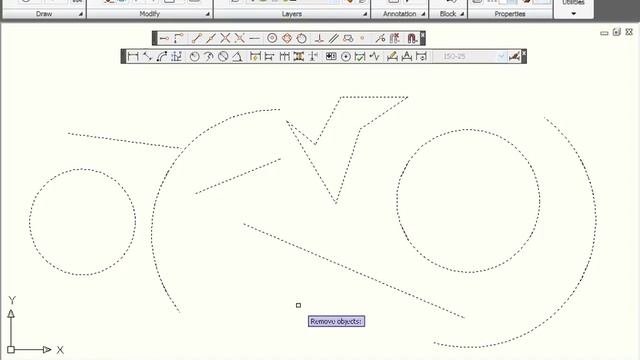
Task: Activate the Node object snap
Action: tap(362, 38)
